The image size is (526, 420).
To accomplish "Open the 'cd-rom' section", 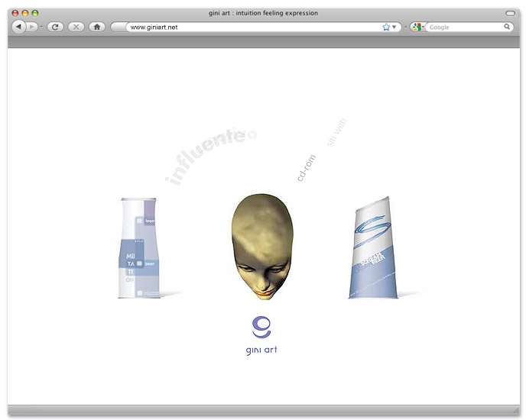I will point(307,165).
